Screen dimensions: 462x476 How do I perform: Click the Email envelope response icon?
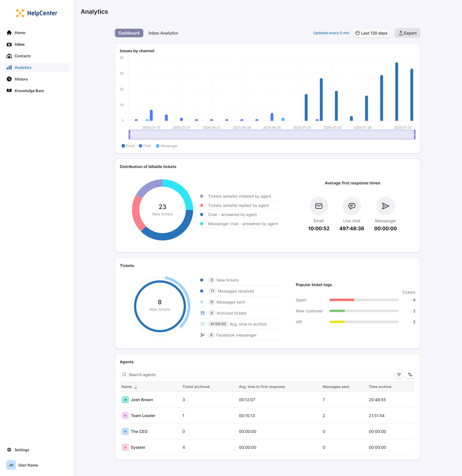click(x=319, y=206)
